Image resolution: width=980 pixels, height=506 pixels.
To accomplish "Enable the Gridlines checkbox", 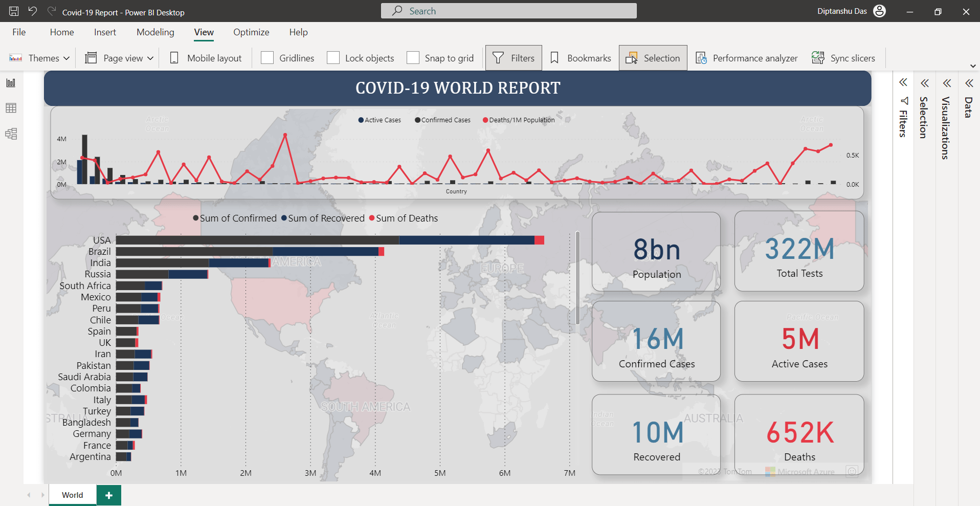I will pyautogui.click(x=267, y=58).
